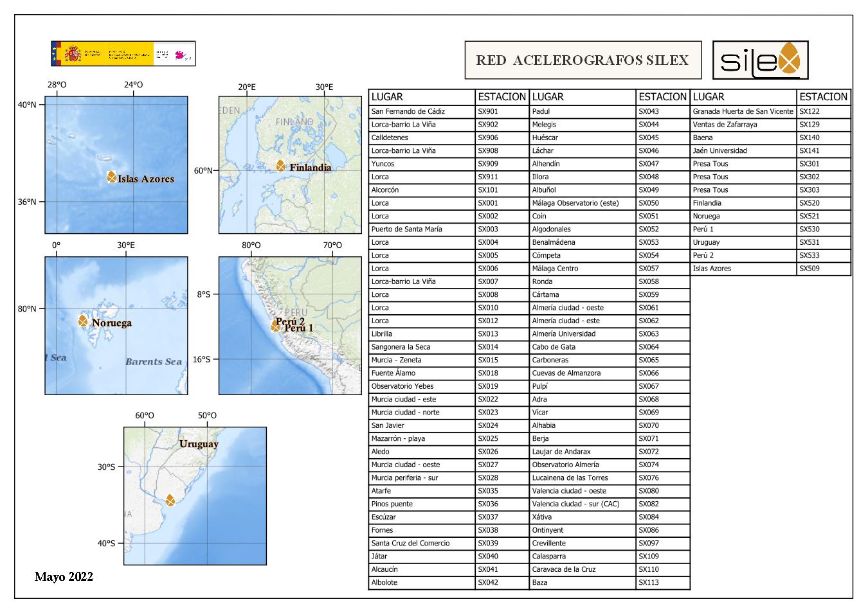Select the 'Calldetenes' place cell
Screen dimensions: 868x613
[x=422, y=138]
